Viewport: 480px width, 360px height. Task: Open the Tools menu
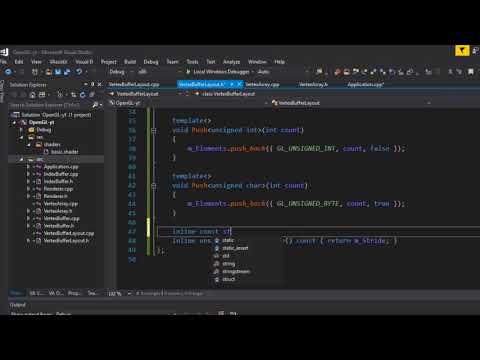192,62
